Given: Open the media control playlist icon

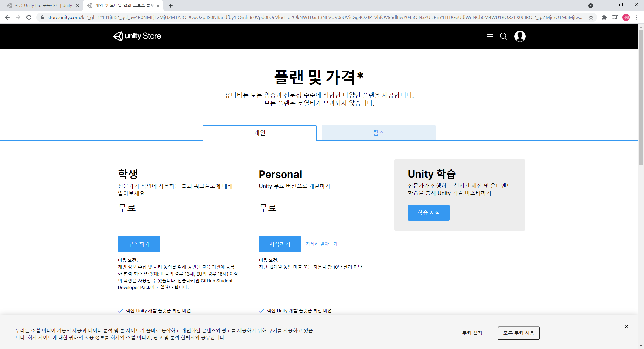Looking at the screenshot, I should tap(615, 17).
